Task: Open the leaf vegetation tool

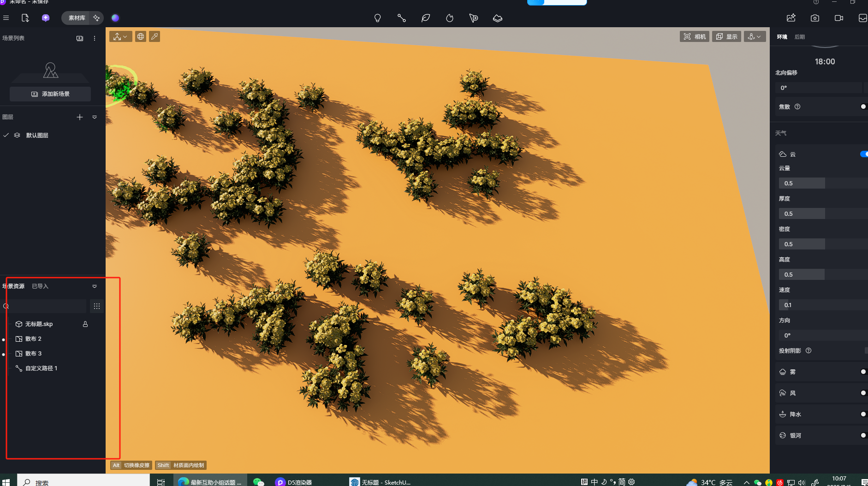Action: click(425, 18)
